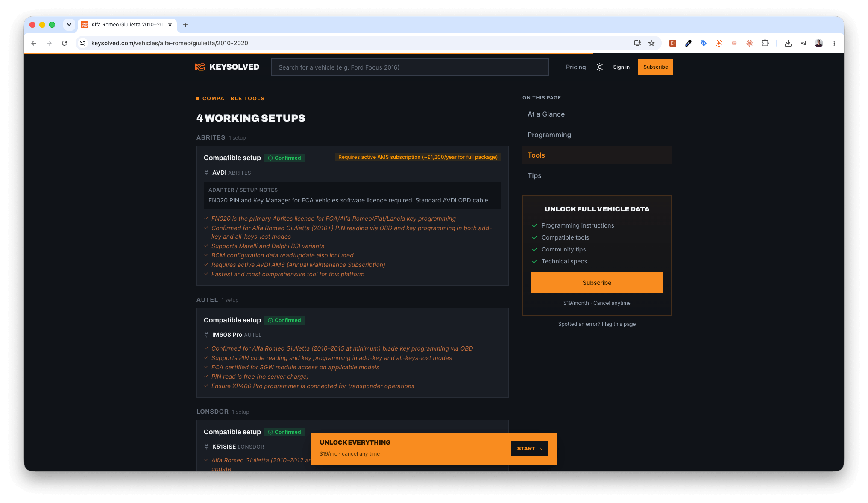The image size is (868, 503).
Task: Open Chrome downloads icon
Action: pyautogui.click(x=788, y=43)
